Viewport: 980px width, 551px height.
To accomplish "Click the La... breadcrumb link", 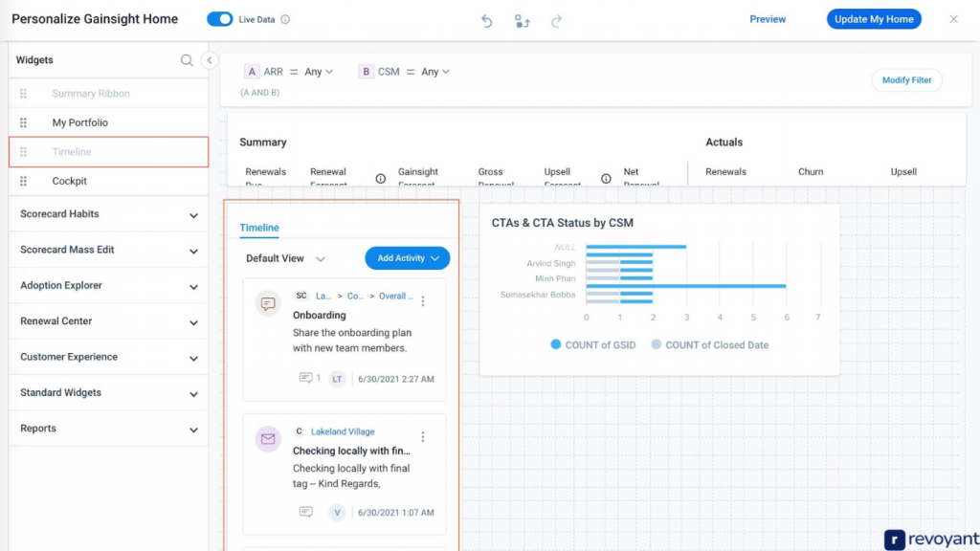I will (323, 297).
